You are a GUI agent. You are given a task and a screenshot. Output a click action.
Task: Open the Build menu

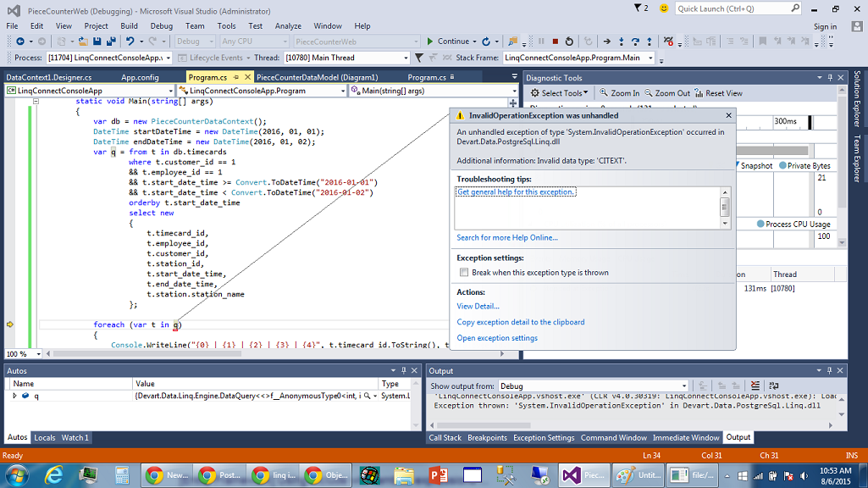coord(129,26)
